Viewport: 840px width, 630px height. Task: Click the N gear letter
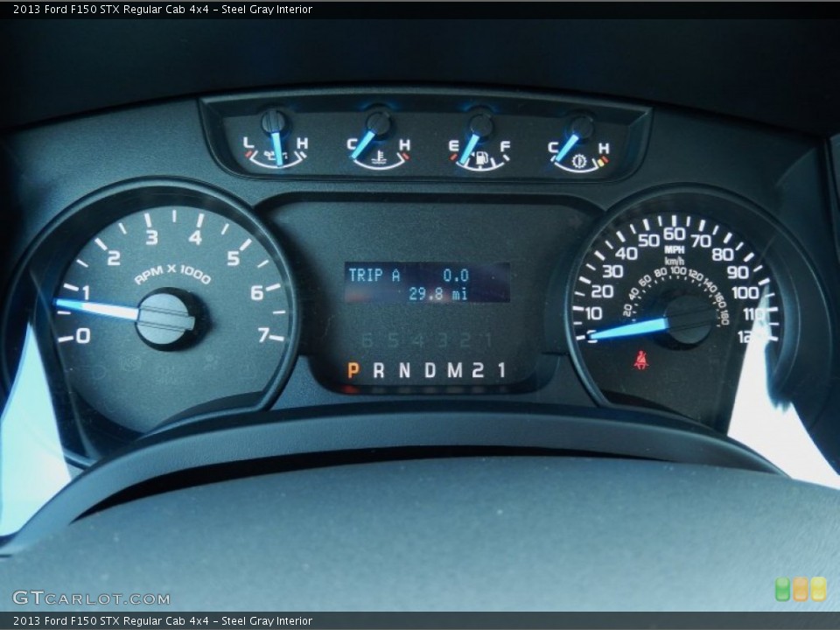(404, 370)
